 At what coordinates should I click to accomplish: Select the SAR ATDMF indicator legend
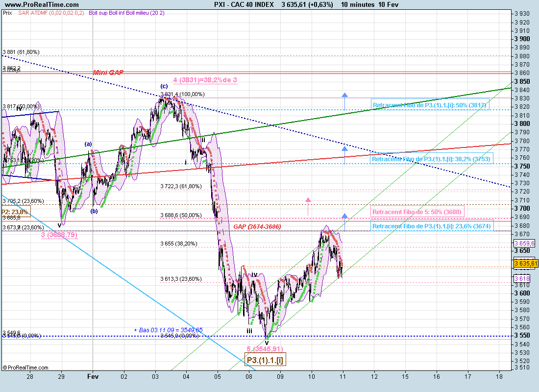51,13
